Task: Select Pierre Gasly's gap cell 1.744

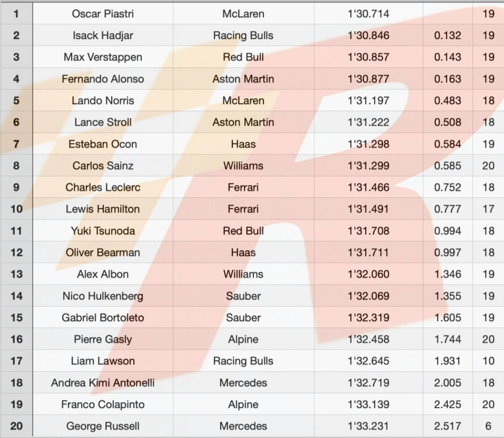Action: tap(447, 340)
